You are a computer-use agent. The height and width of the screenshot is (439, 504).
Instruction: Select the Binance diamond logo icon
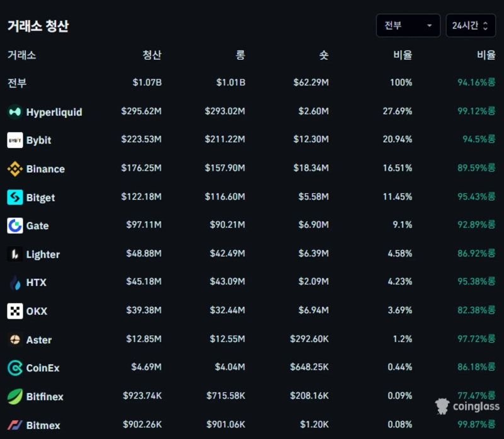point(15,169)
